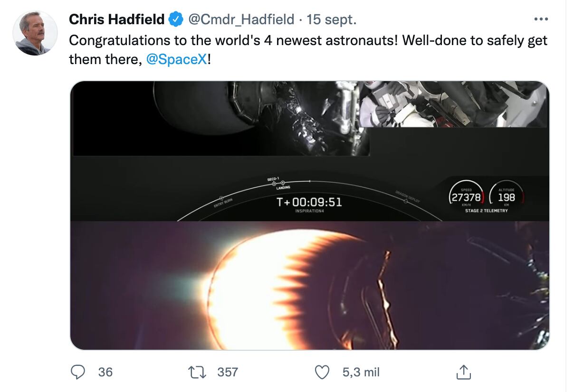Click the blue verified badge next to Chris Hadfield
574x392 pixels.
coord(175,19)
